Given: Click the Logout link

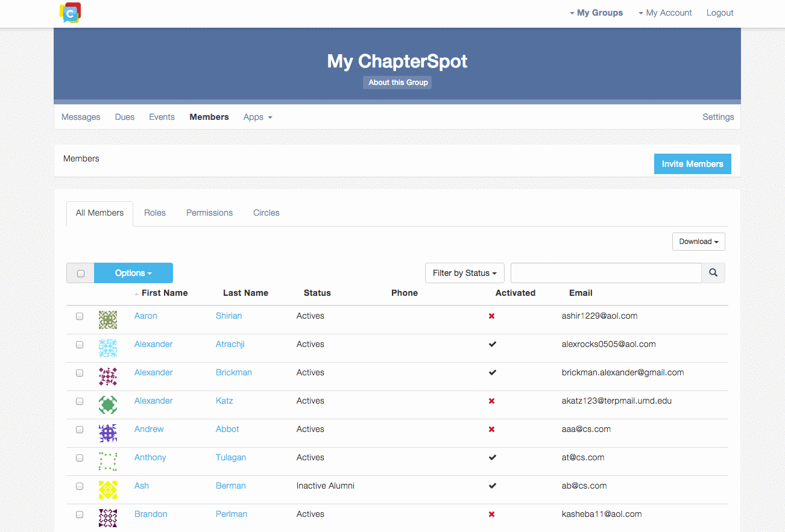Looking at the screenshot, I should point(720,13).
